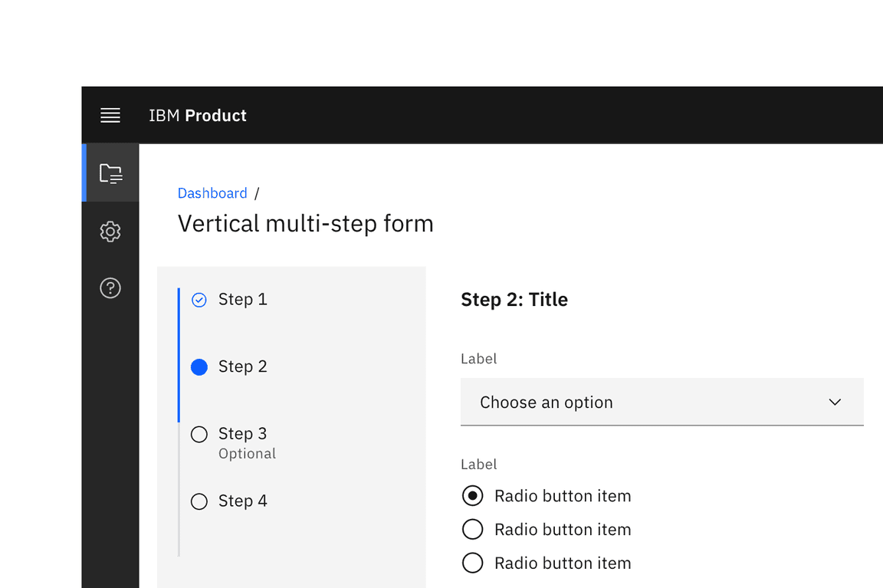The image size is (883, 588).
Task: Open settings via the gear icon
Action: [x=110, y=232]
